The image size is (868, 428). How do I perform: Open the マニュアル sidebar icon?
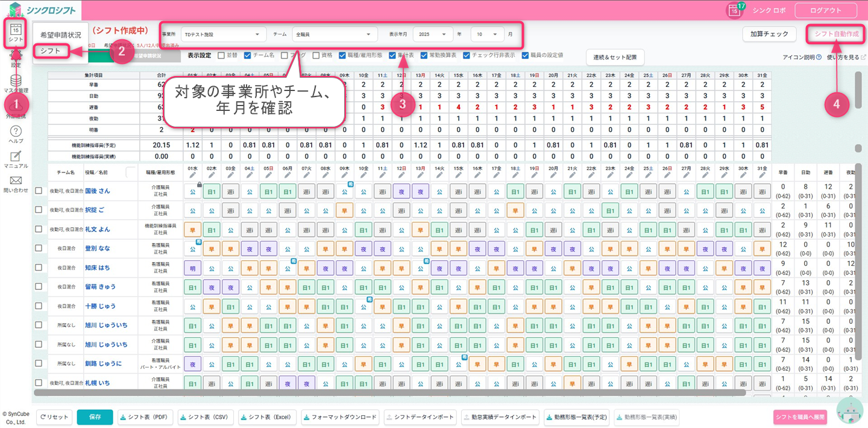(16, 156)
